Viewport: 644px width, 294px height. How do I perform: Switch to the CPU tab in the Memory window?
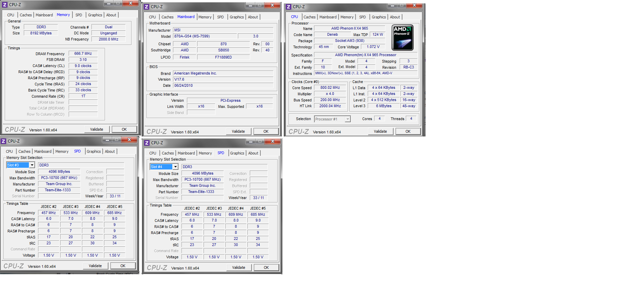[11, 15]
